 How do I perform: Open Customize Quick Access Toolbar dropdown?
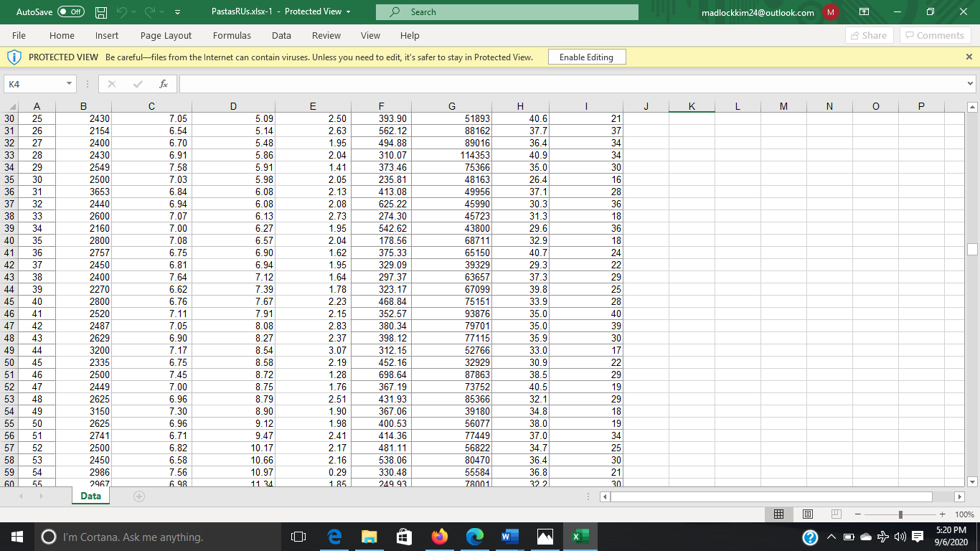176,12
